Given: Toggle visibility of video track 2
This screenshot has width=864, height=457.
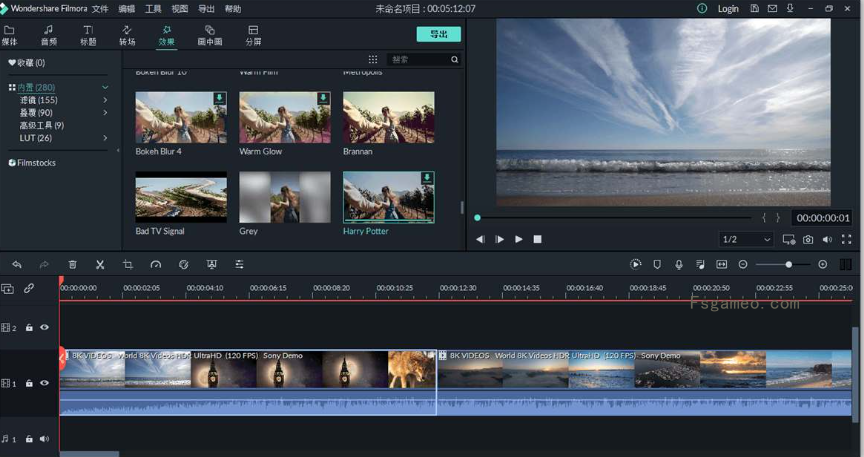Looking at the screenshot, I should click(x=44, y=327).
